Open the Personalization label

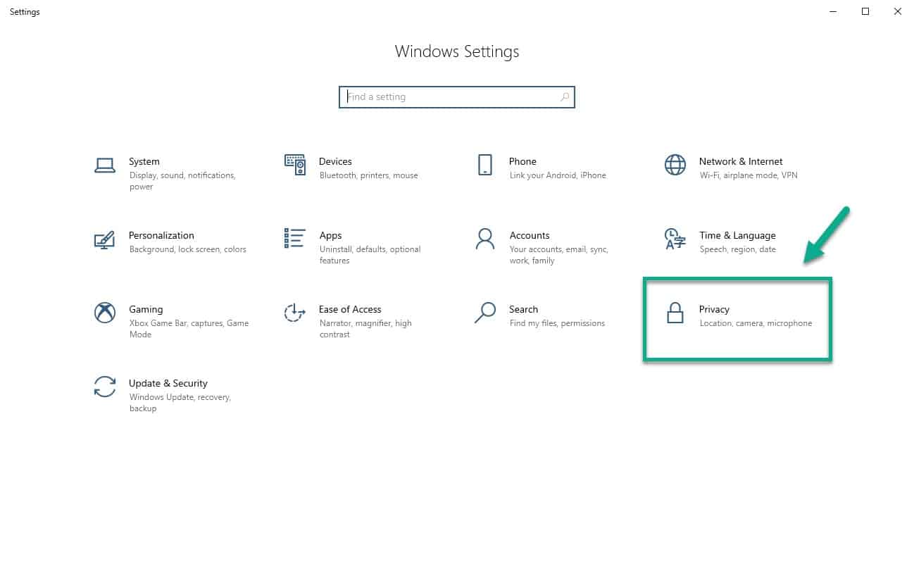pos(161,235)
